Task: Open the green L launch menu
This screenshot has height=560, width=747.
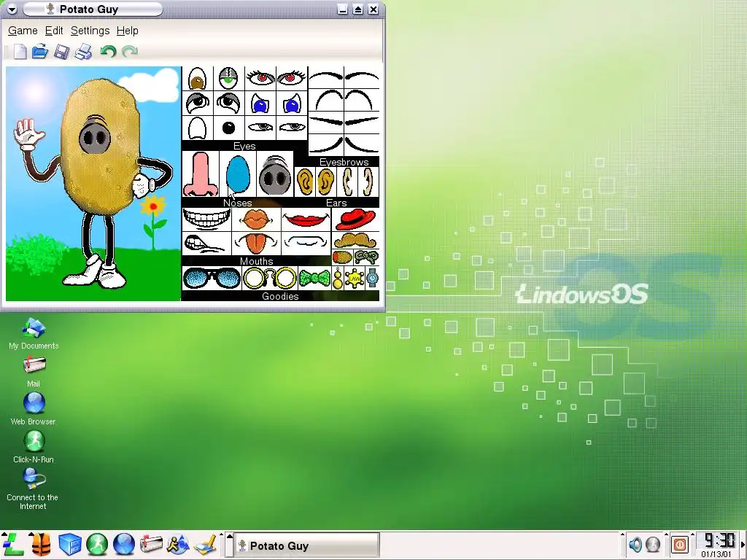Action: point(13,544)
